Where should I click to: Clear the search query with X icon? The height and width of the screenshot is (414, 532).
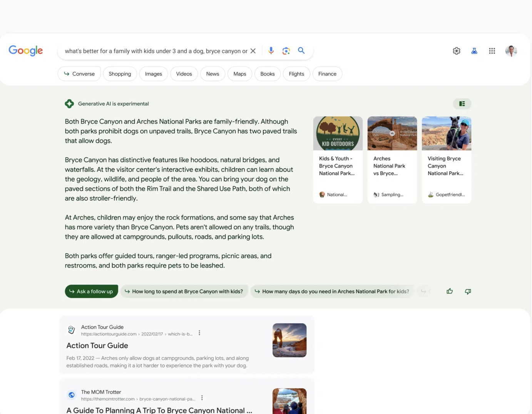(x=253, y=51)
